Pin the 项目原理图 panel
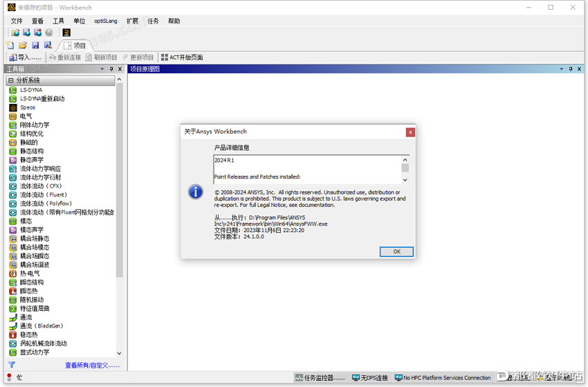This screenshot has width=588, height=387. click(571, 69)
